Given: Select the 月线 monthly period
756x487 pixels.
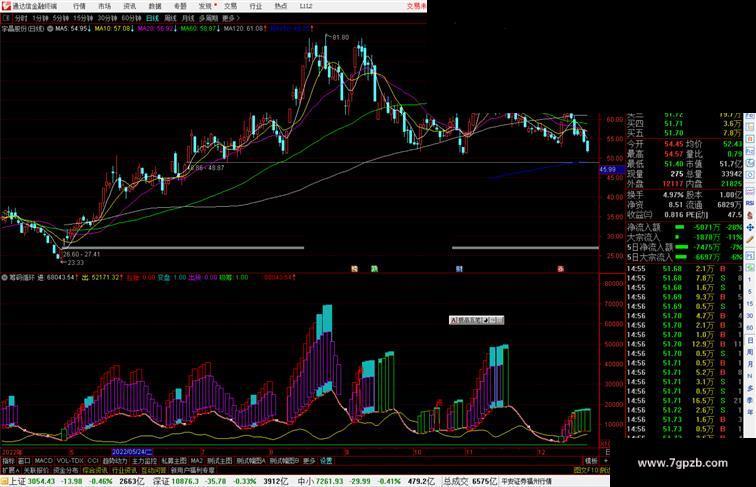Looking at the screenshot, I should tap(188, 18).
